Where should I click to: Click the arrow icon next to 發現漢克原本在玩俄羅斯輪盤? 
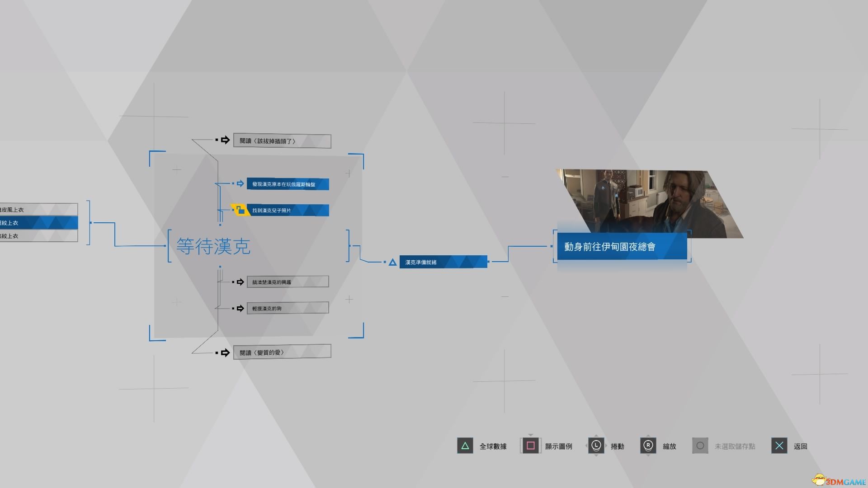pos(239,183)
